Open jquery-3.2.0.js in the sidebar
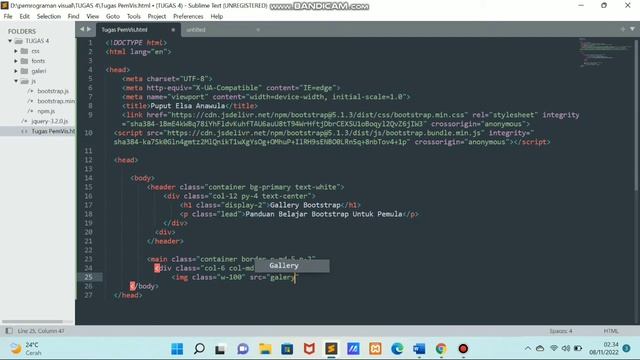 click(x=49, y=121)
